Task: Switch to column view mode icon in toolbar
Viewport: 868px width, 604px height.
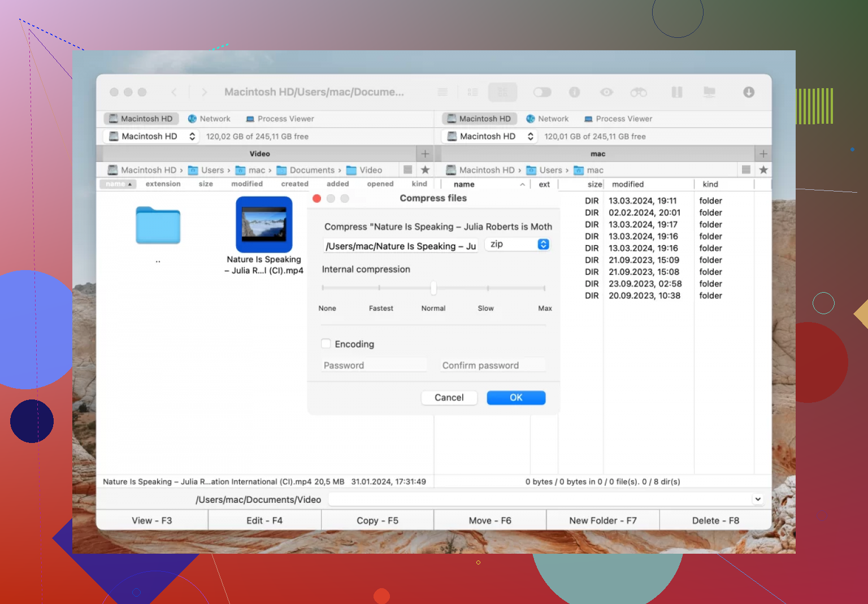Action: 473,92
